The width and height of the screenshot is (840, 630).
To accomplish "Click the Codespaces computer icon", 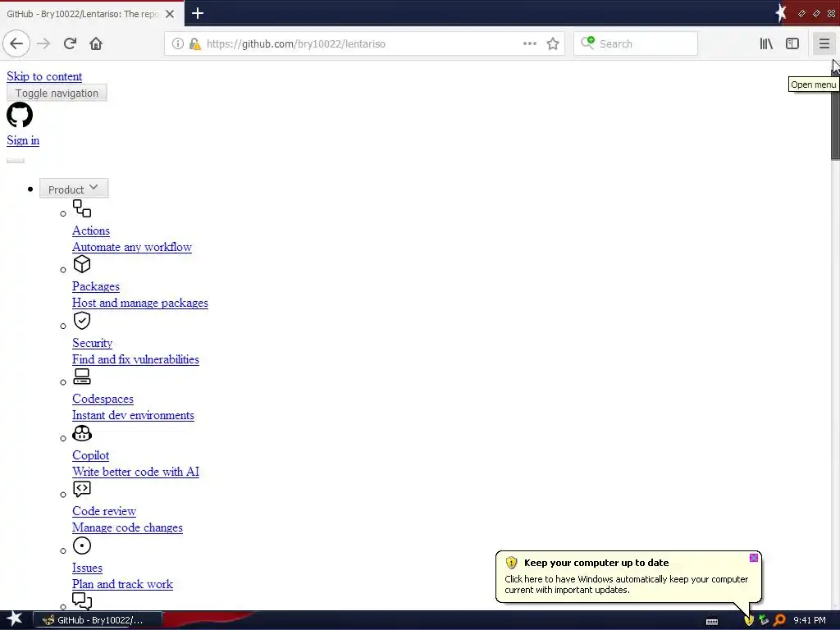I will (x=82, y=377).
